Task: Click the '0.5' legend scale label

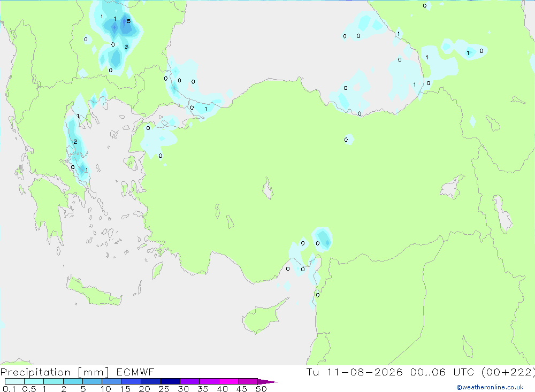Action: 29,389
